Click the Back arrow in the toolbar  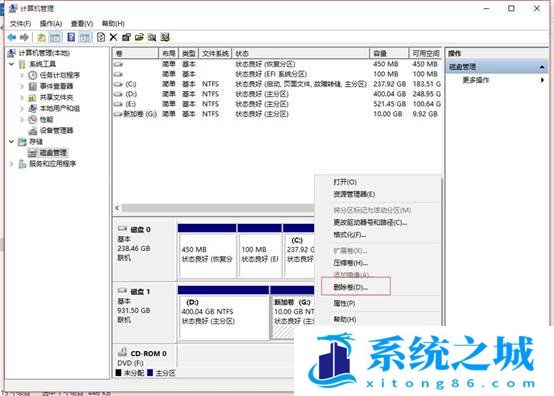[12, 37]
